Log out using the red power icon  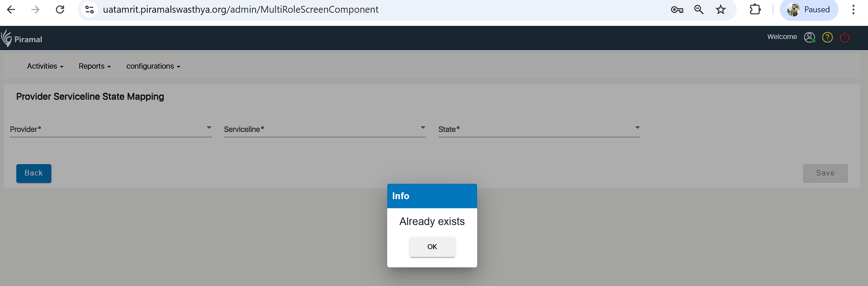tap(845, 37)
